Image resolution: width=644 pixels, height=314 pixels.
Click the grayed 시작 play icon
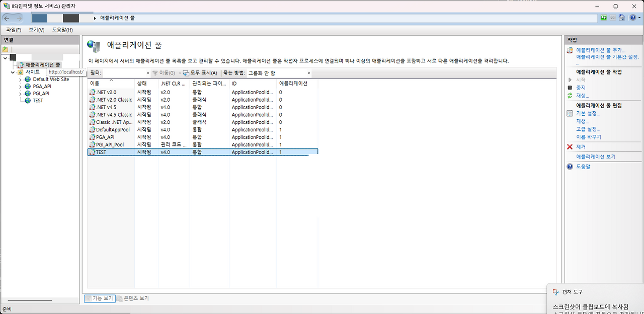(570, 79)
